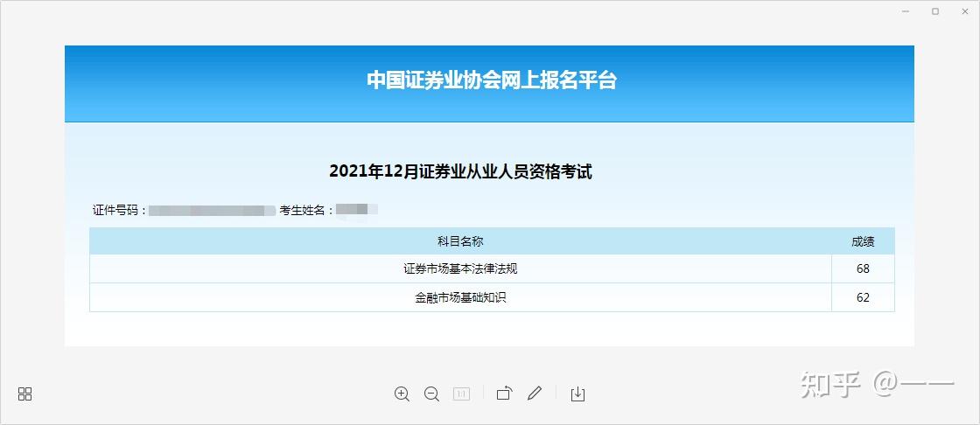Reset view with the 1:1 actual size icon
Screen dimensions: 980x425
461,394
